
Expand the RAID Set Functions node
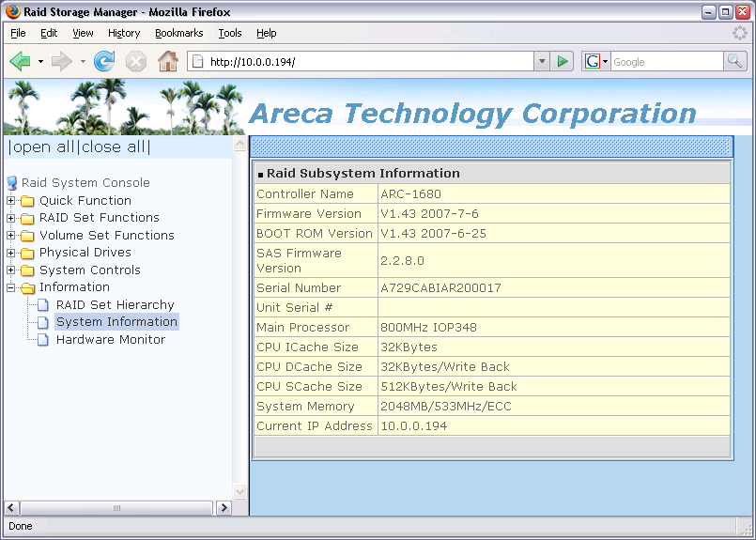[x=10, y=218]
